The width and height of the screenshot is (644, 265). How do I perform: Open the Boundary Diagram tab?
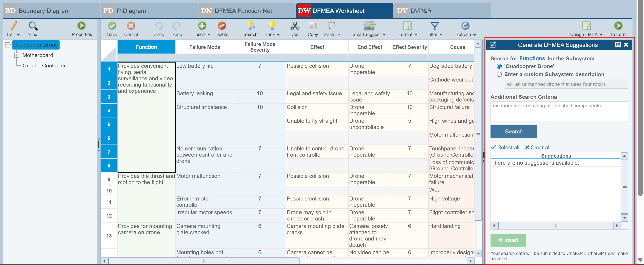(44, 11)
